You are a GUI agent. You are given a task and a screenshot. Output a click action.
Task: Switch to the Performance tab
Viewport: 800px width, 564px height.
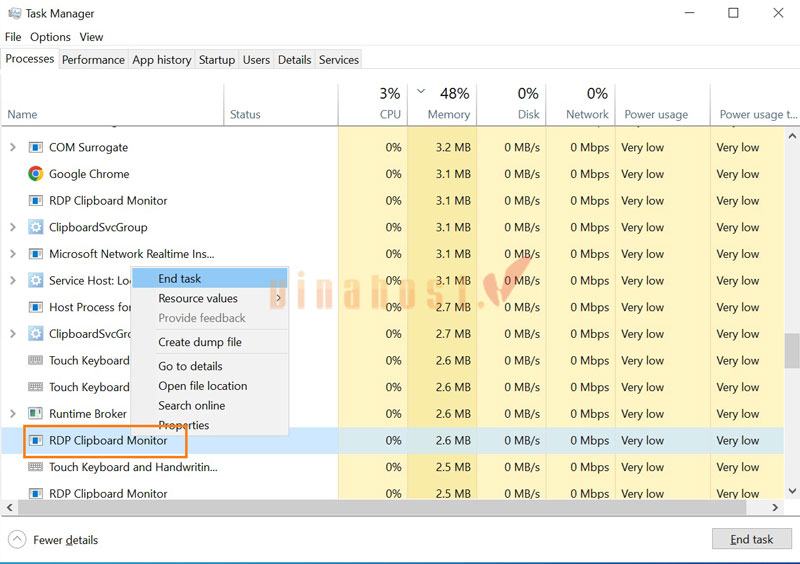click(x=93, y=60)
